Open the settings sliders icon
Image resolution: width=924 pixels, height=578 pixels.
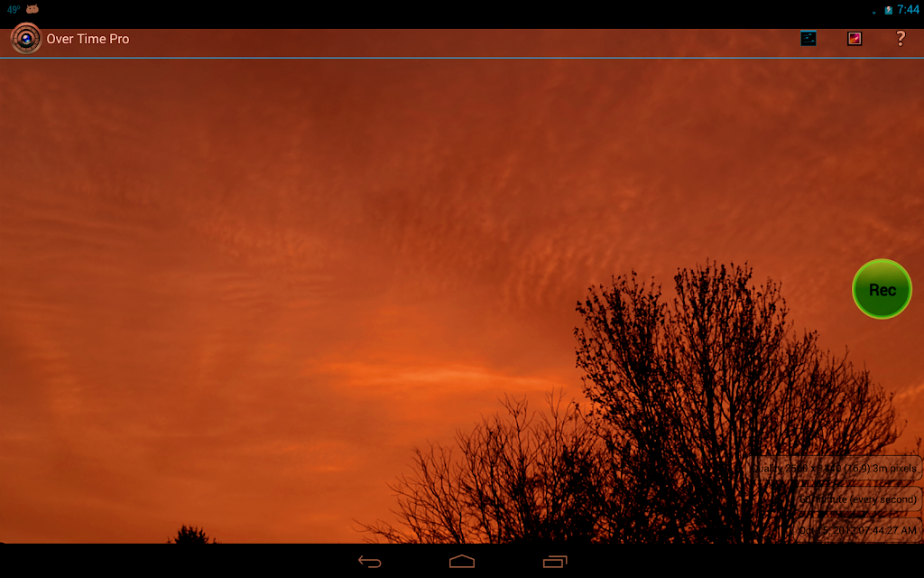pos(808,38)
